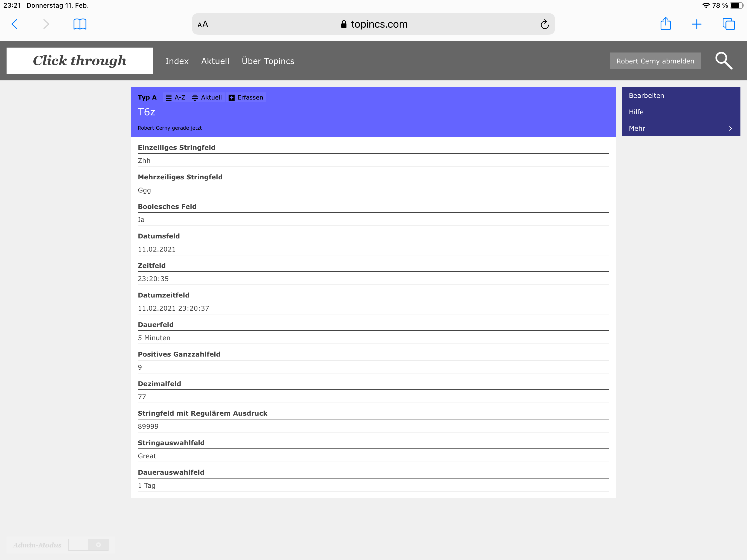Click Robert Cerny abmelden button
The height and width of the screenshot is (560, 747).
point(655,61)
